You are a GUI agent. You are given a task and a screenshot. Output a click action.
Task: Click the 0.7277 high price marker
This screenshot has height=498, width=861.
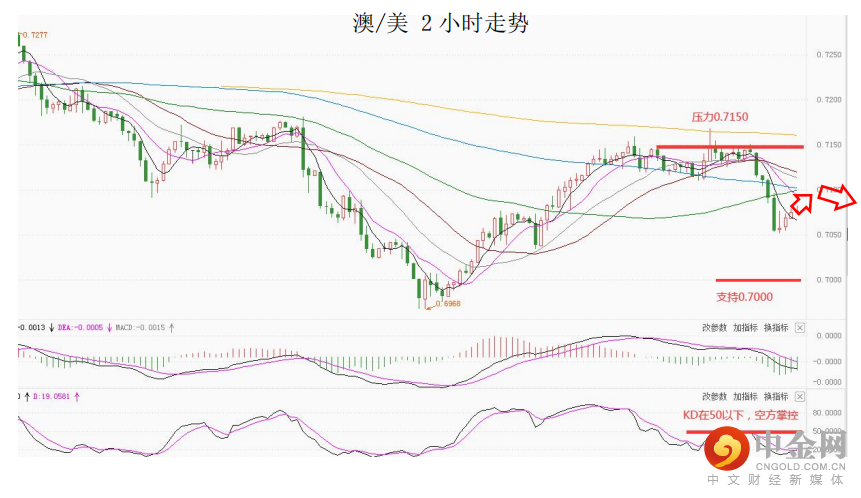38,35
